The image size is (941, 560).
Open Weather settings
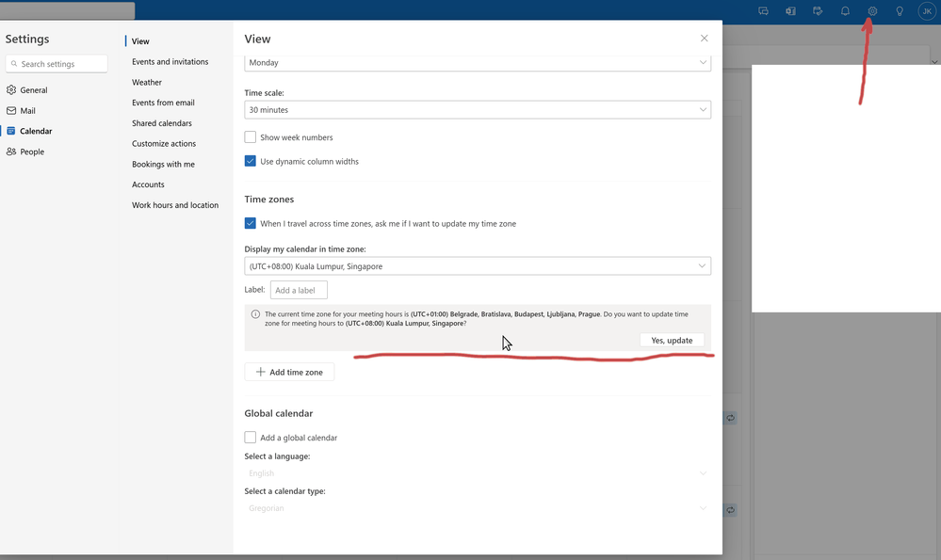(147, 82)
